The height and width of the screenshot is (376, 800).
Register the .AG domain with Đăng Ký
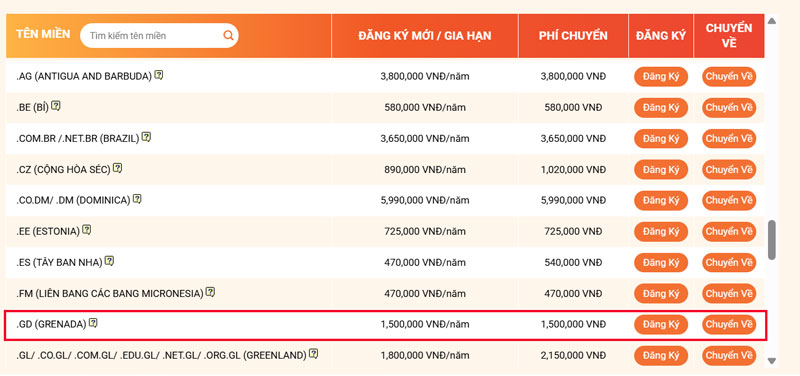[661, 77]
